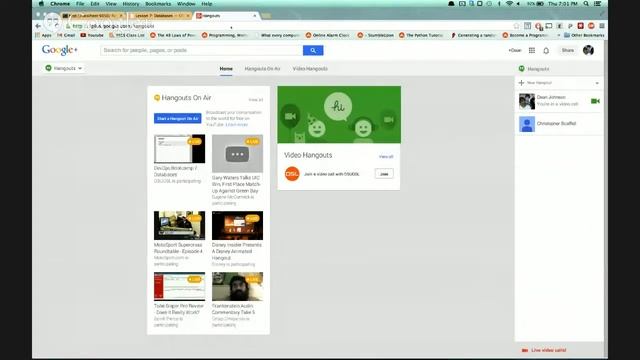The width and height of the screenshot is (640, 360).
Task: Click The Python Tutorial bookmark
Action: pos(421,36)
